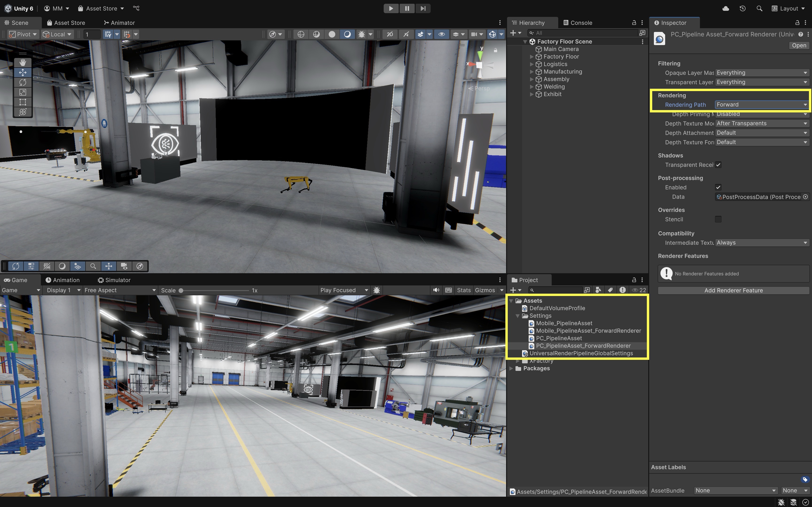This screenshot has height=507, width=812.
Task: Open the Rendering Path dropdown
Action: (761, 105)
